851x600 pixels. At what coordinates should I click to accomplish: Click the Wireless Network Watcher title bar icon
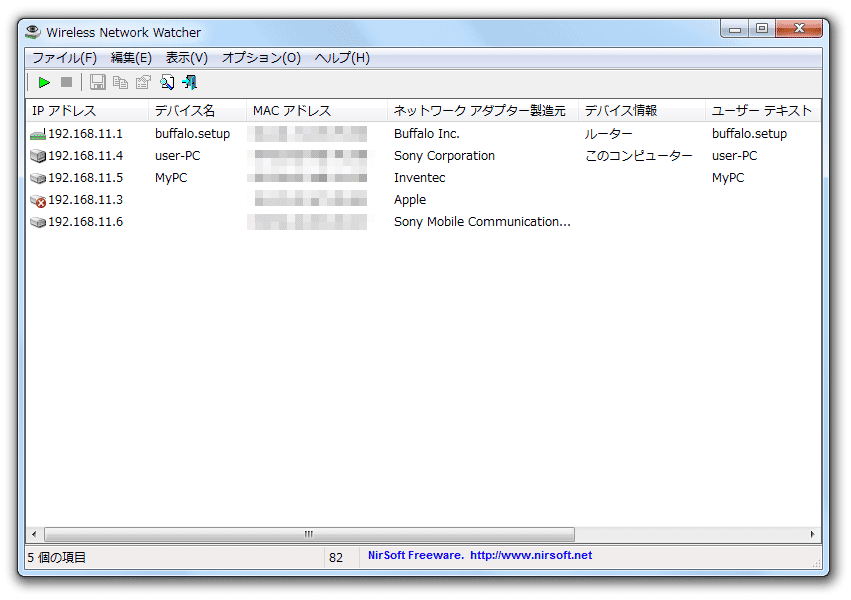click(x=33, y=32)
